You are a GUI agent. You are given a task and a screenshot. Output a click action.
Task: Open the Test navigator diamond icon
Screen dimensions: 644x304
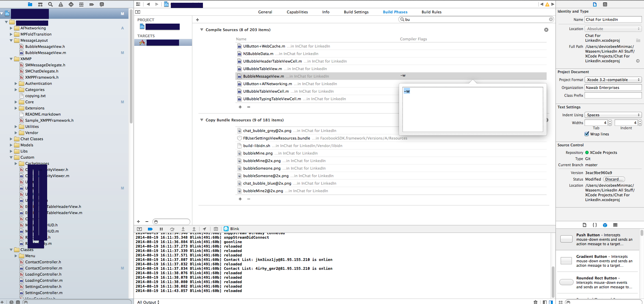(71, 4)
